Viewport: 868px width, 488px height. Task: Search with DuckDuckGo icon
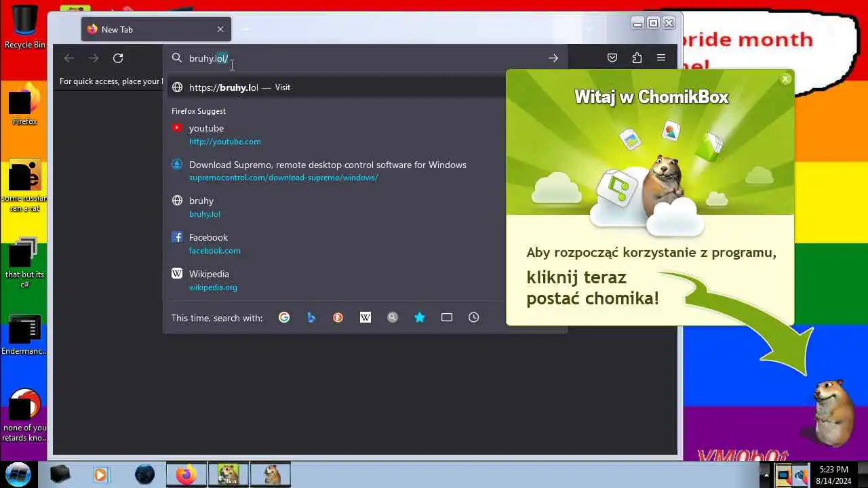pos(338,317)
